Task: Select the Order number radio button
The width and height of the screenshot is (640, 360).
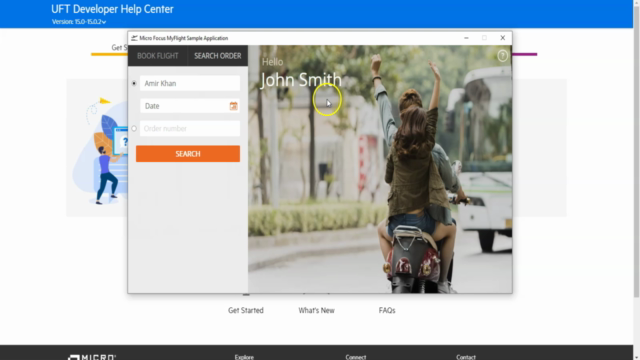Action: [134, 129]
